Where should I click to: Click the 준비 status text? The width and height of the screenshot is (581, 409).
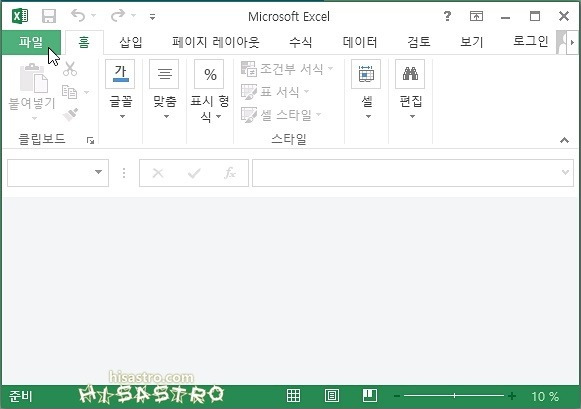tap(20, 396)
